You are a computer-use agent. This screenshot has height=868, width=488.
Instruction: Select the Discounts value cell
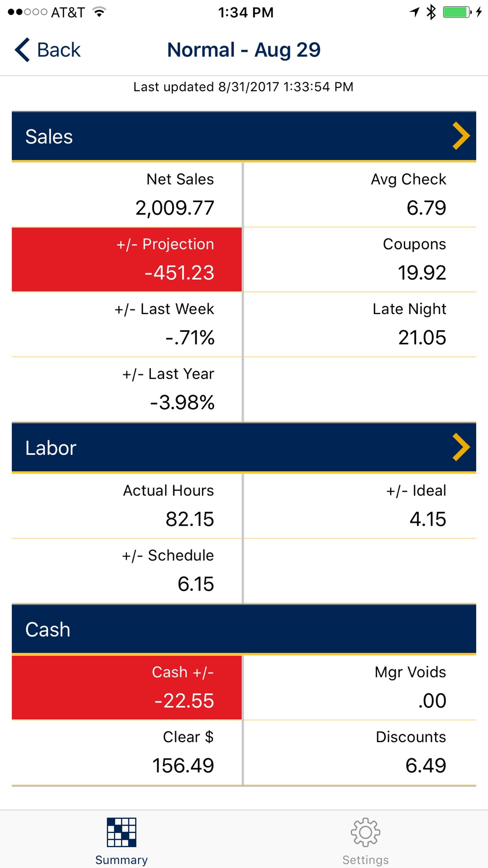coord(360,752)
